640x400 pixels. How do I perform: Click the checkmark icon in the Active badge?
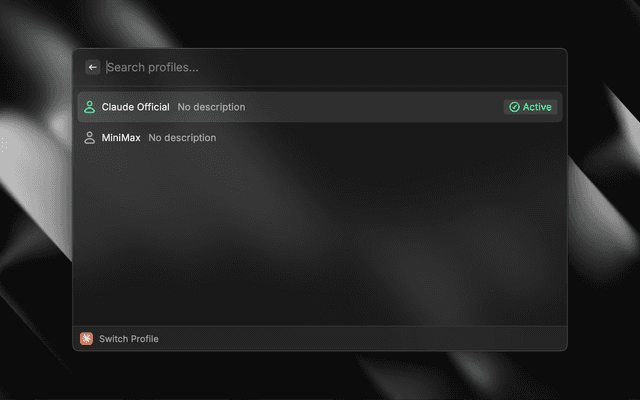[514, 107]
